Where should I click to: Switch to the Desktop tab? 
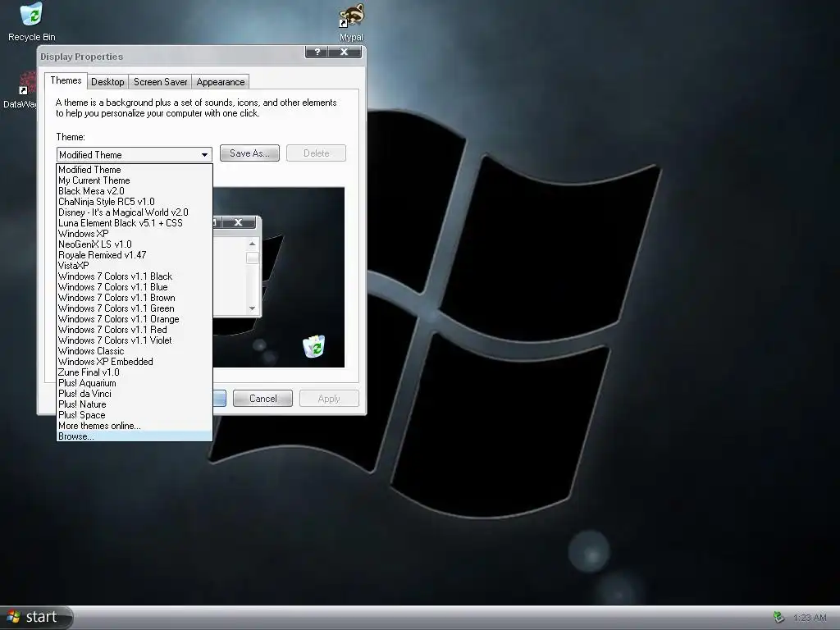107,82
